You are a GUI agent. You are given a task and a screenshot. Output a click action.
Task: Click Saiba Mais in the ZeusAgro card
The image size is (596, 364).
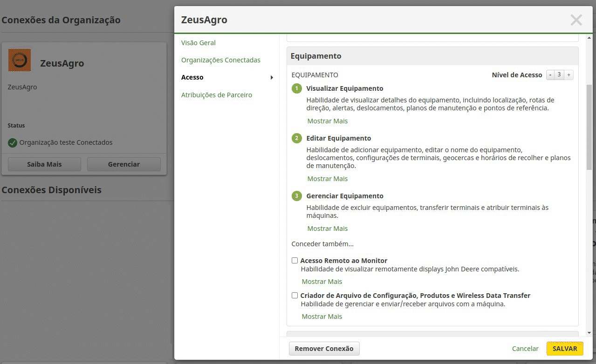44,164
